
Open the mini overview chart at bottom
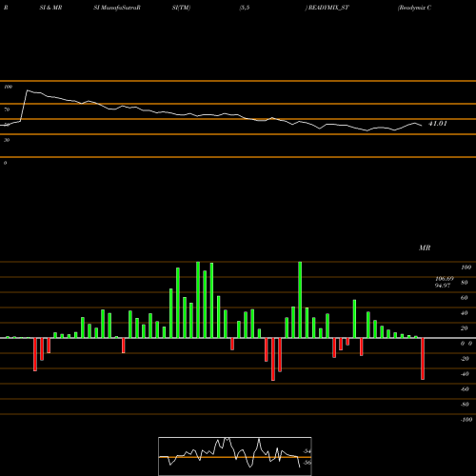(235, 456)
